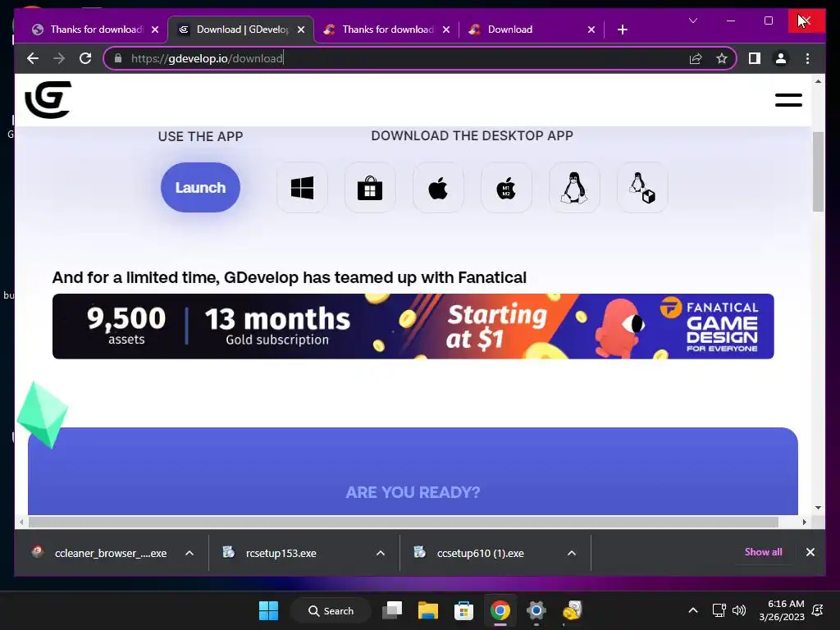This screenshot has width=840, height=630.
Task: Close the last Download tab
Action: point(591,30)
